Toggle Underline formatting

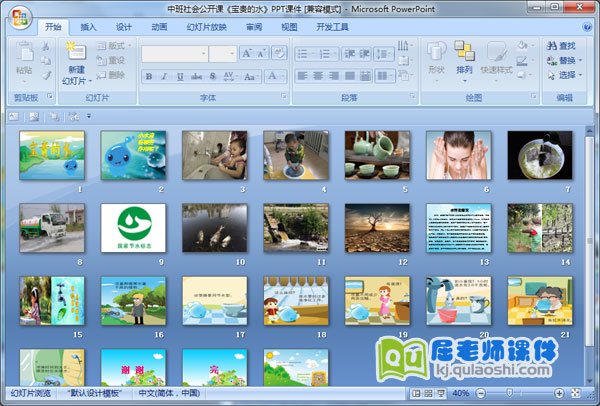180,76
